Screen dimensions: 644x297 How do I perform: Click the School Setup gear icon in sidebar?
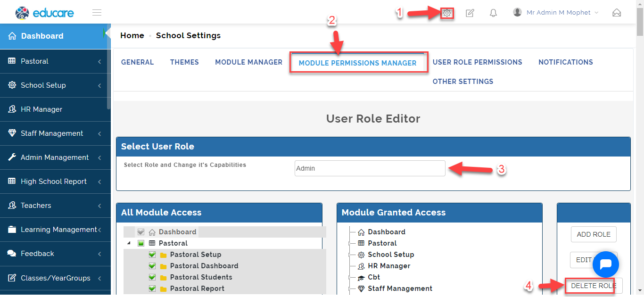point(12,85)
